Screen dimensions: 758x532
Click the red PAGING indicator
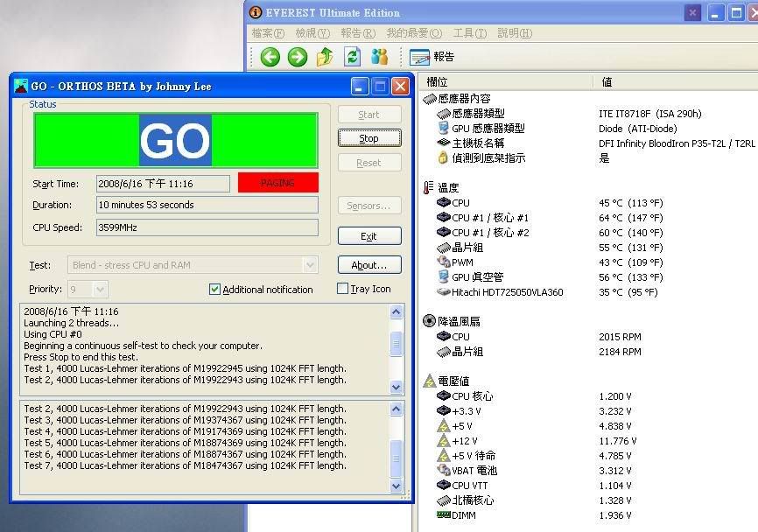pos(278,183)
